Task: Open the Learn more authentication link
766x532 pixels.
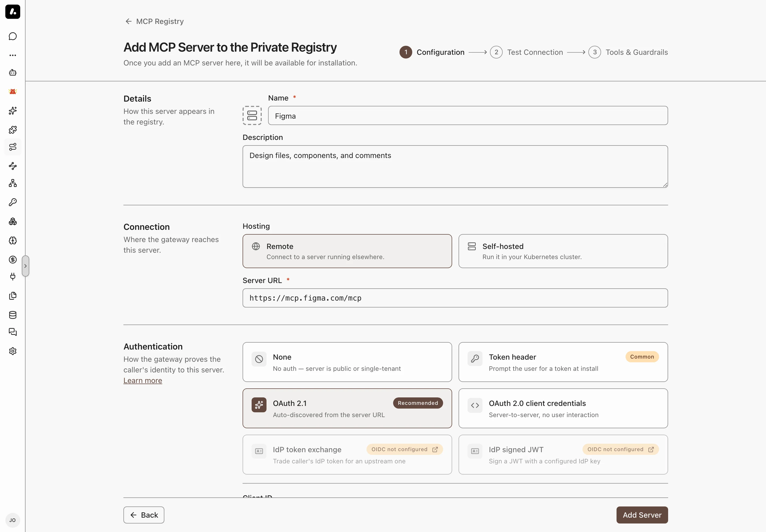Action: pyautogui.click(x=143, y=381)
